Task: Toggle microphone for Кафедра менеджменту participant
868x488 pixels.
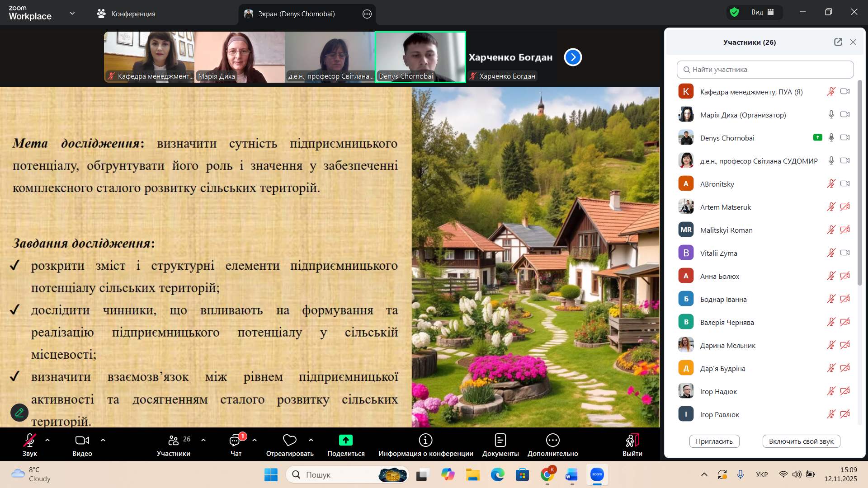Action: [x=831, y=92]
